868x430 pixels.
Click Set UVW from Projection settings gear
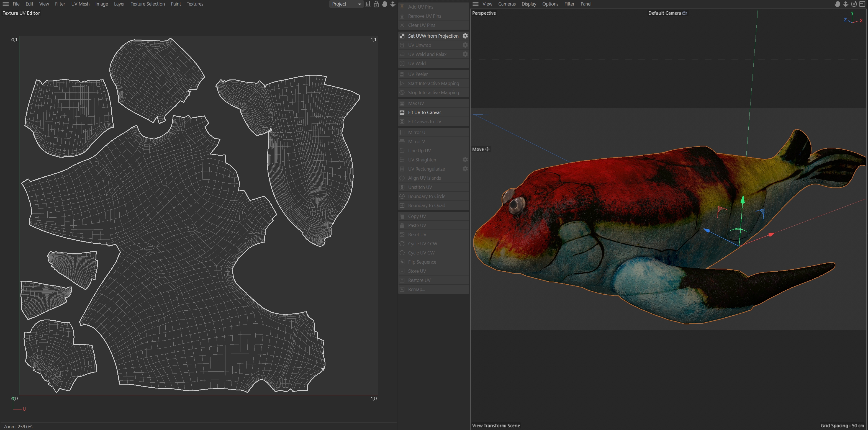(465, 36)
